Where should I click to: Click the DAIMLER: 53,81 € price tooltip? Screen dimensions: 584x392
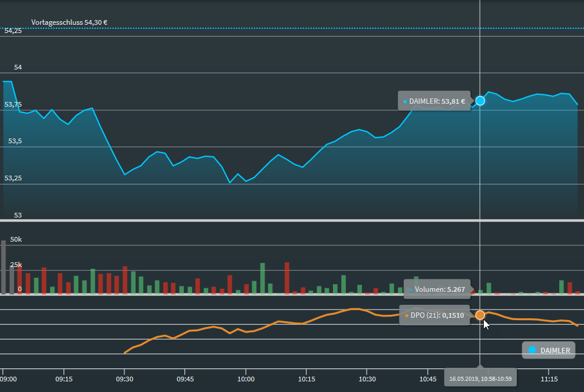click(x=434, y=101)
